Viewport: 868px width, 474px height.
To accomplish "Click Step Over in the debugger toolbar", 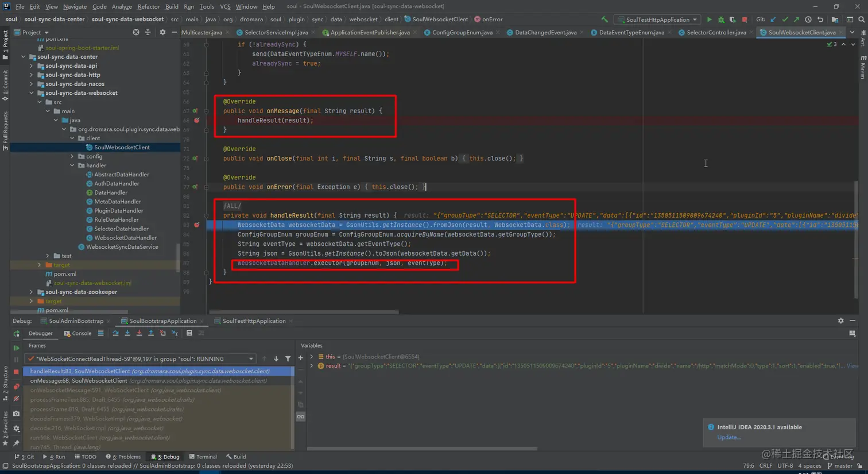I will (115, 333).
